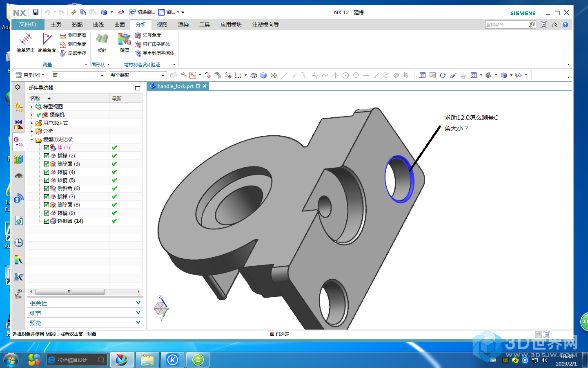Switch to the 视图 ribbon tab
Image resolution: width=588 pixels, height=368 pixels.
point(162,25)
